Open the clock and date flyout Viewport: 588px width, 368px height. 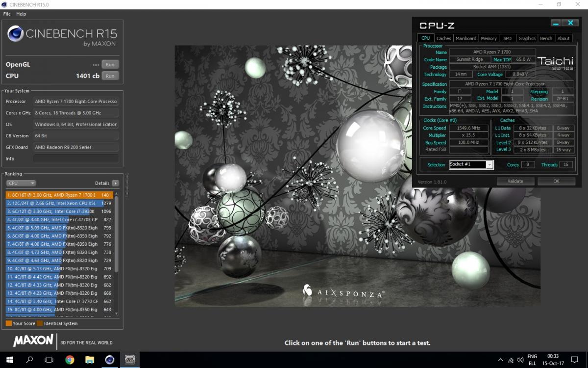tap(553, 360)
